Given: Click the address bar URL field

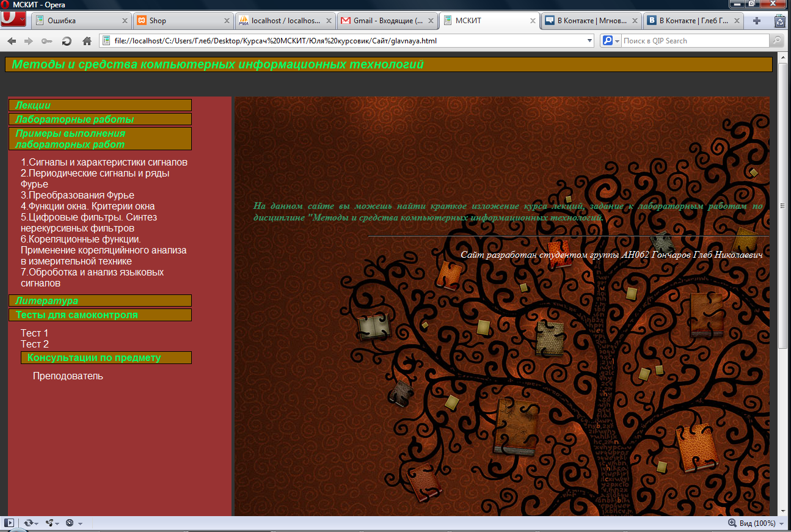Looking at the screenshot, I should 347,41.
